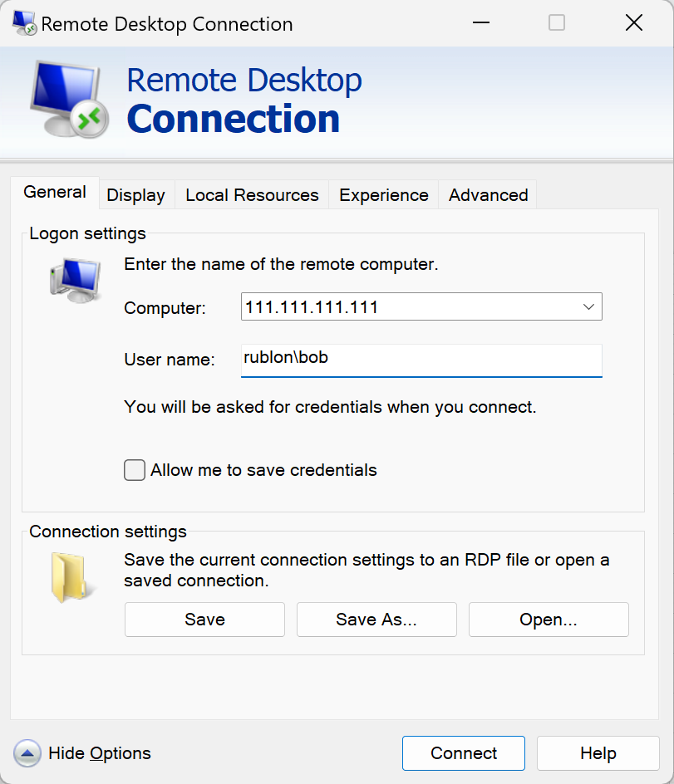Image resolution: width=674 pixels, height=784 pixels.
Task: Switch to the Advanced tab
Action: pos(487,194)
